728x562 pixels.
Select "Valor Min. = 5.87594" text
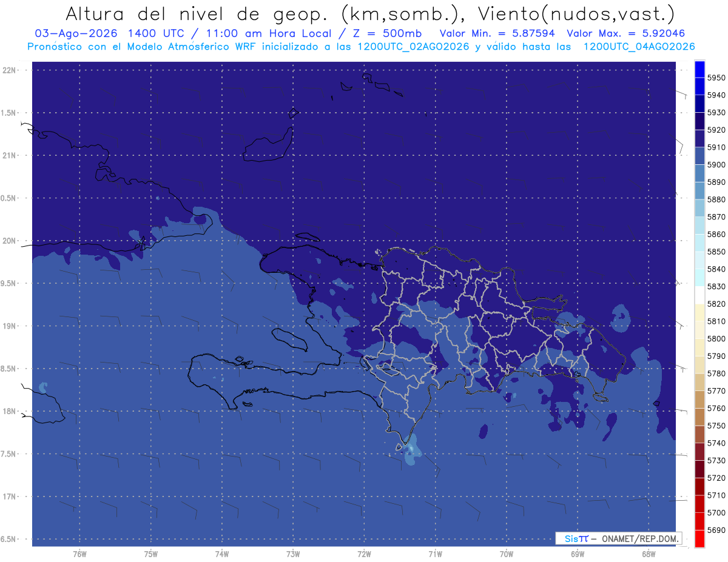click(x=496, y=34)
